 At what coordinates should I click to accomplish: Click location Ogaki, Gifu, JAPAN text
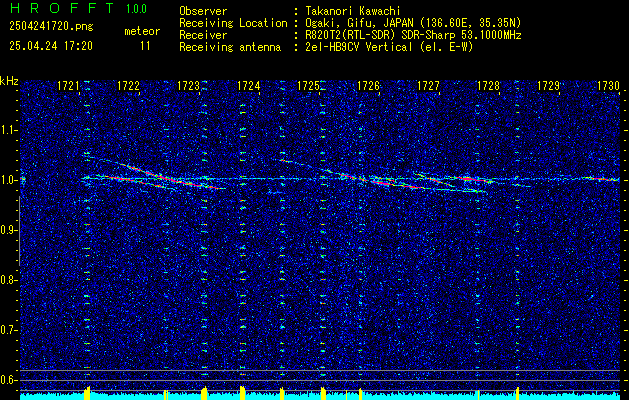tap(413, 23)
